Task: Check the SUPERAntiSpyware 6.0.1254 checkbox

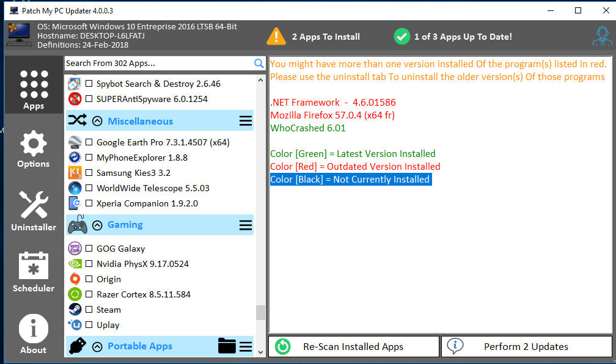Action: [89, 99]
